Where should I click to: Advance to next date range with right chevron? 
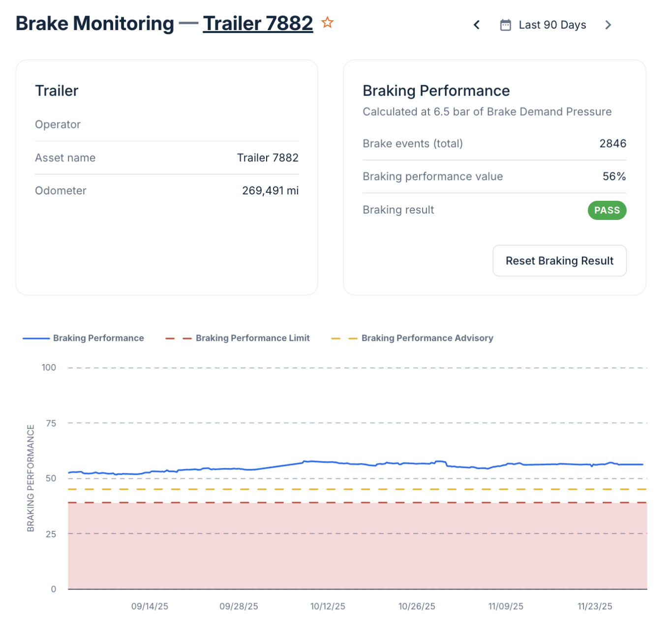pos(608,25)
